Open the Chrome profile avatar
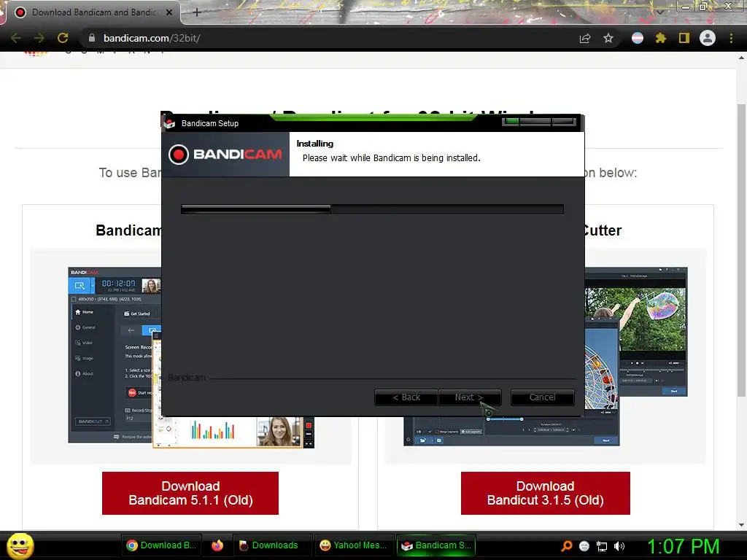Screen dimensions: 747x560 tap(708, 38)
